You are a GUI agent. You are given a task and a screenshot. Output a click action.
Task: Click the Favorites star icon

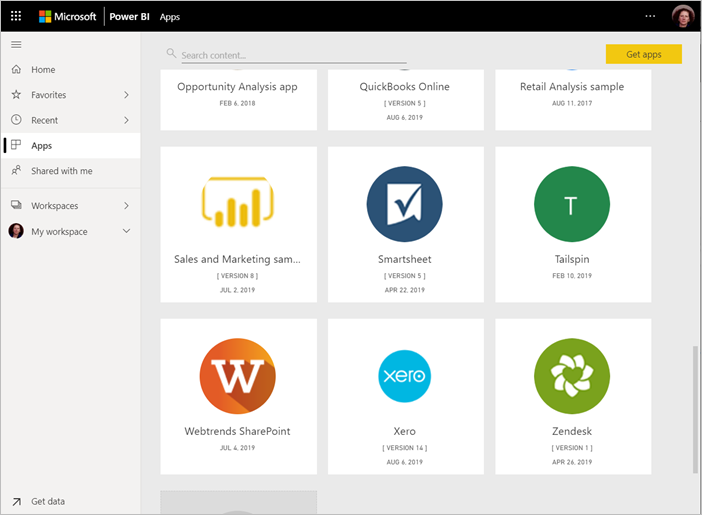coord(16,94)
